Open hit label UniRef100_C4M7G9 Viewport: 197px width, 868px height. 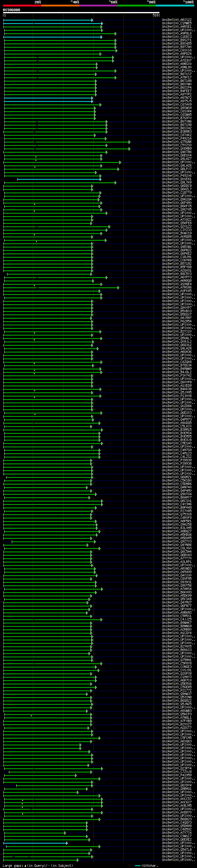tap(177, 450)
